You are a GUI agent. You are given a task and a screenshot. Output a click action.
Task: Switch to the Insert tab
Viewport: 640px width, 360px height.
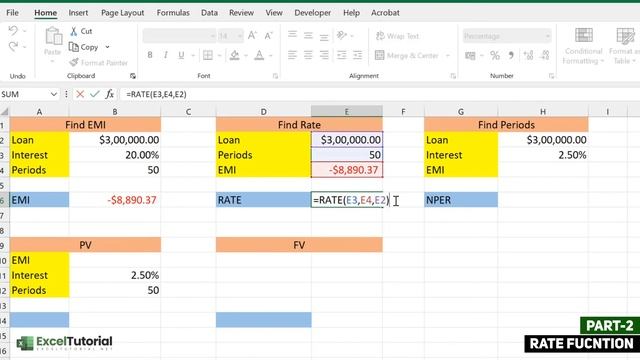(x=78, y=13)
